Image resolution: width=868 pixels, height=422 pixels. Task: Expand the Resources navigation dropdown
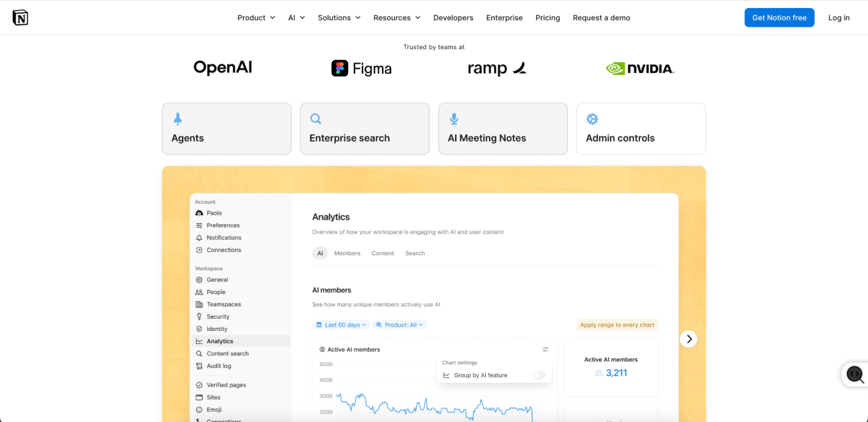click(x=397, y=17)
